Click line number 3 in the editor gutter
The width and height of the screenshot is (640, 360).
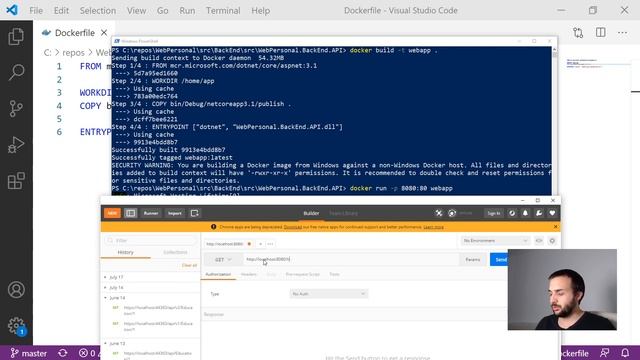59,93
